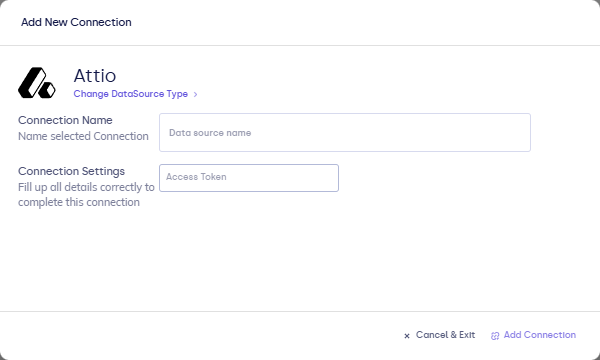Click the Name selected Connection description
This screenshot has height=360, width=600.
click(x=83, y=136)
